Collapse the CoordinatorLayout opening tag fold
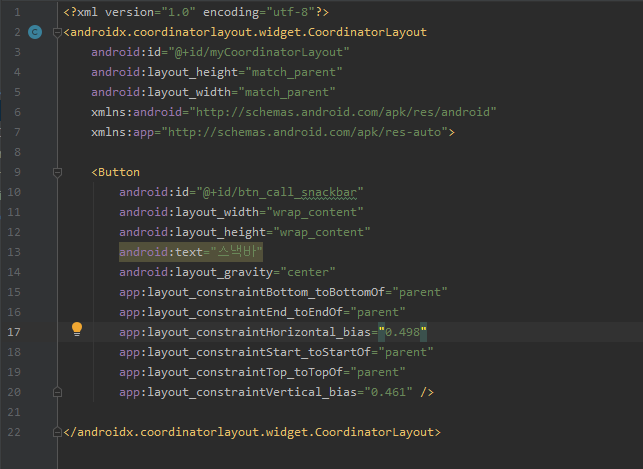 (57, 32)
